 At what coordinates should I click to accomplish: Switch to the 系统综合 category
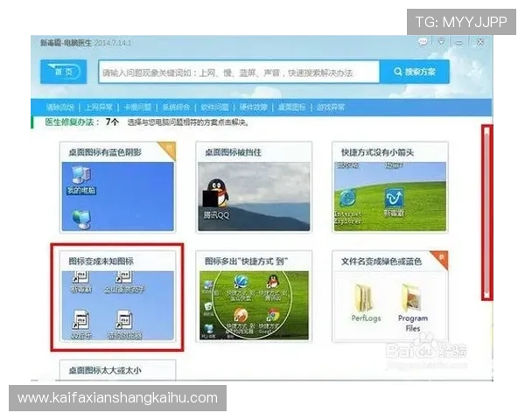tap(176, 107)
